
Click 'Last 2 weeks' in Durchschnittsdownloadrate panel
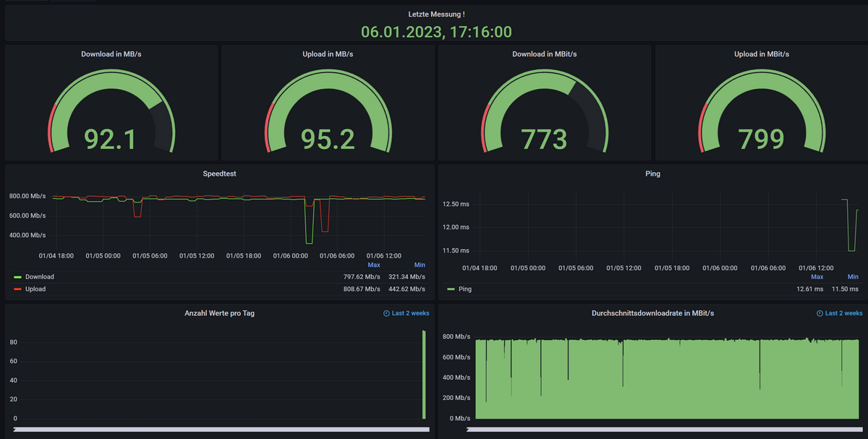843,313
